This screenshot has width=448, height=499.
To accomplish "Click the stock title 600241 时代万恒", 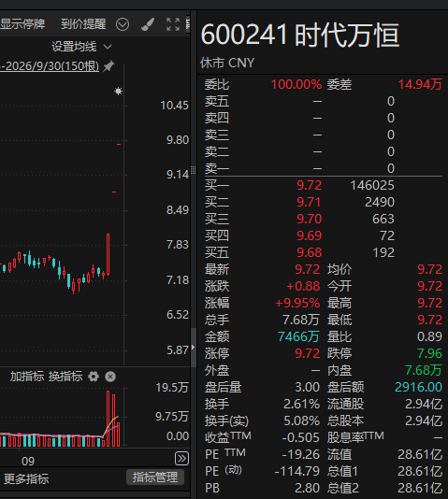I will (x=300, y=35).
